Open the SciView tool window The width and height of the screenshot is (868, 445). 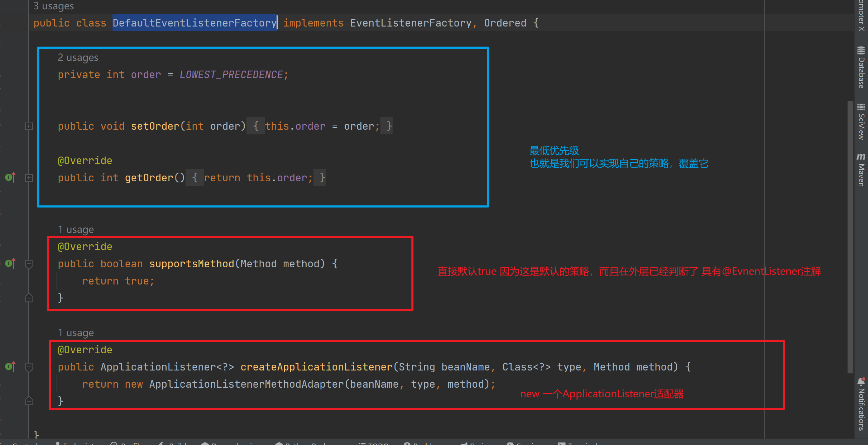coord(861,121)
